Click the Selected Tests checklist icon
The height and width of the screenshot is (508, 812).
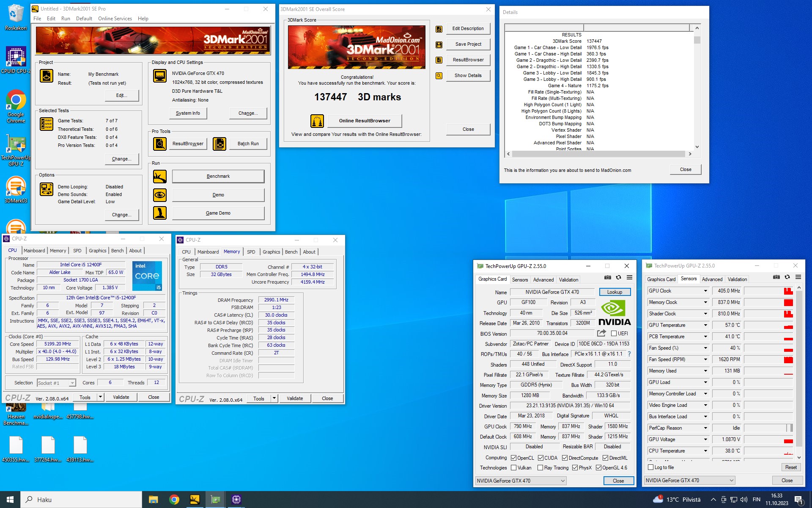pos(47,124)
